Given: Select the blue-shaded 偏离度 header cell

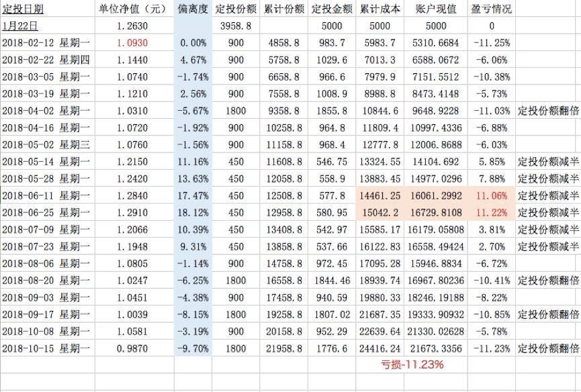Looking at the screenshot, I should pos(193,8).
